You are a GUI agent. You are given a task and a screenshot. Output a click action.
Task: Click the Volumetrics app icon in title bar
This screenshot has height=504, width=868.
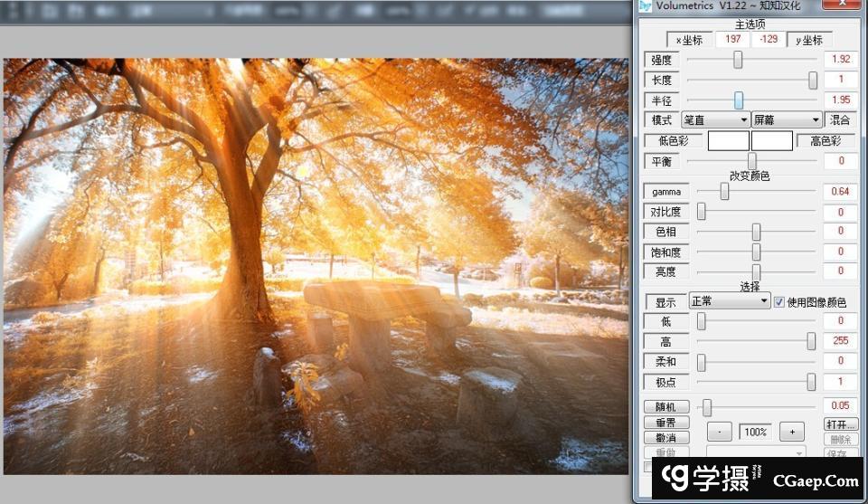[645, 6]
